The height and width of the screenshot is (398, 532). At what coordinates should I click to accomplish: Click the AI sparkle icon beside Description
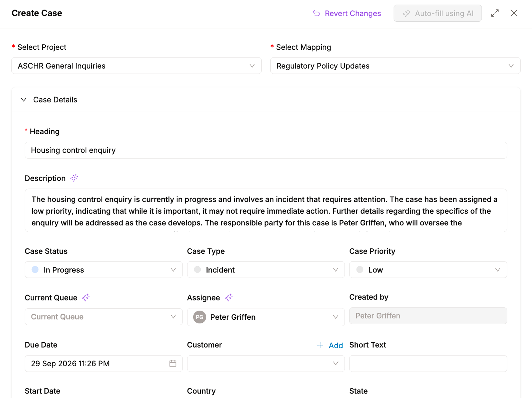point(74,178)
